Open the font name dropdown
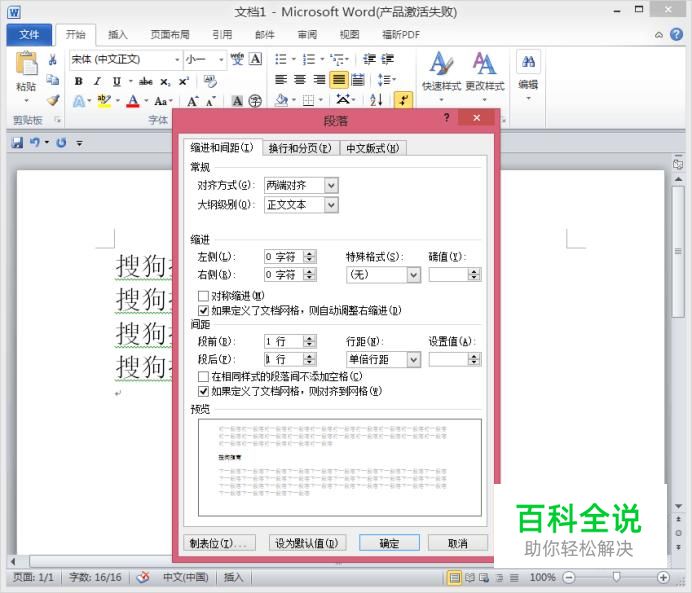 click(x=177, y=60)
